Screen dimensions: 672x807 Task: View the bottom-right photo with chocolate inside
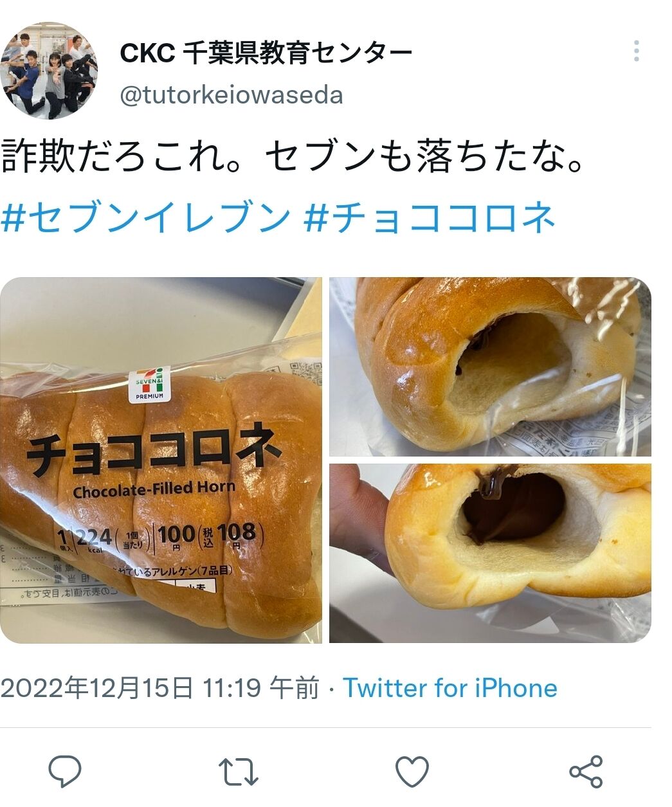pos(490,553)
